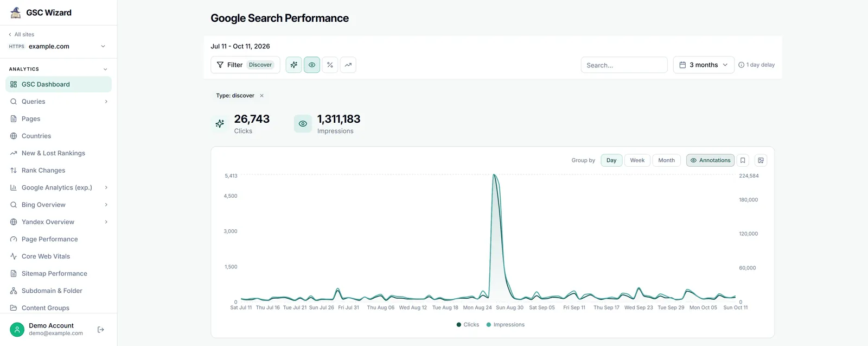This screenshot has height=346, width=868.
Task: Toggle the Impressions eye metric button
Action: (x=312, y=65)
